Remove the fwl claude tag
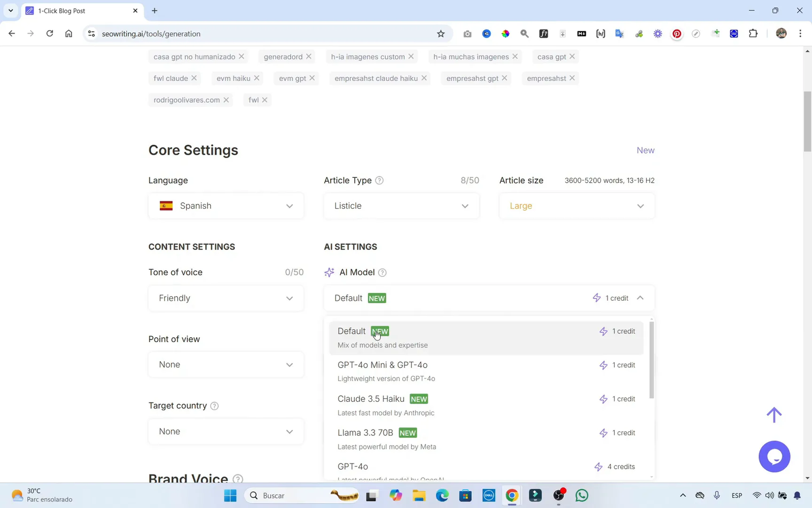The height and width of the screenshot is (508, 812). [x=194, y=78]
